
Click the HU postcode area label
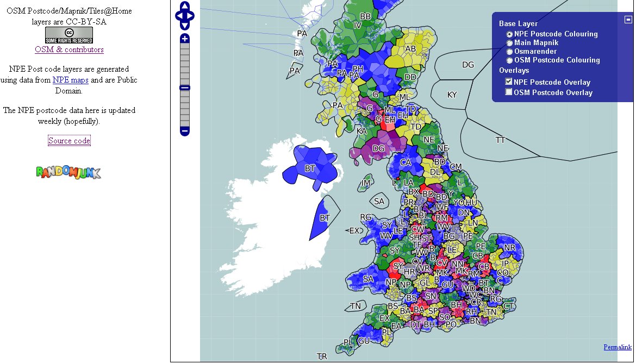click(471, 202)
